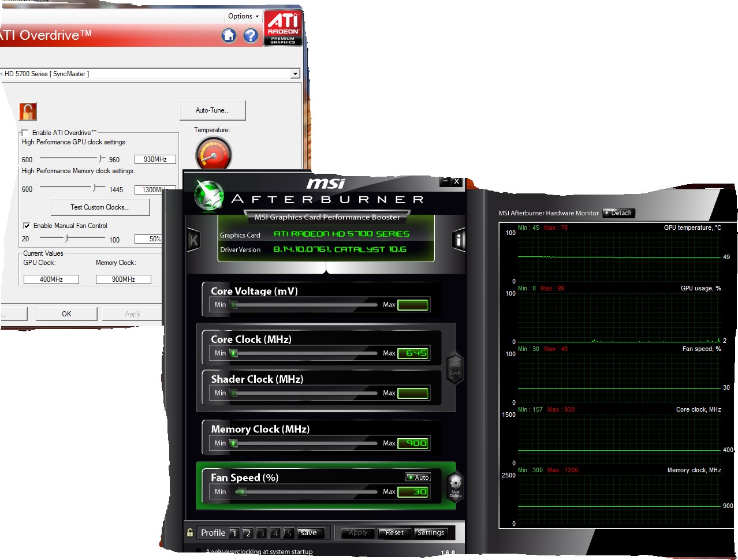Screen dimensions: 738x560
Task: Click the temperature gauge in ATI Overdrive
Action: (214, 154)
